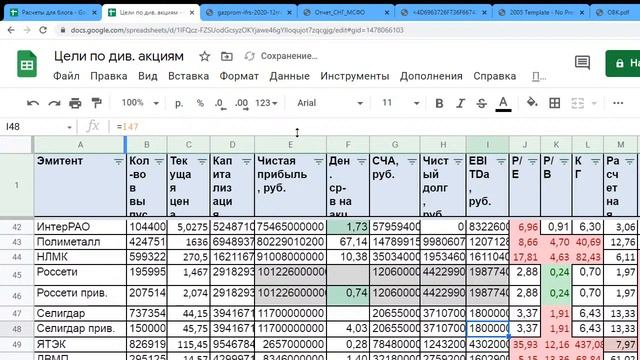
Task: Open the Вид menu
Action: pos(147,76)
